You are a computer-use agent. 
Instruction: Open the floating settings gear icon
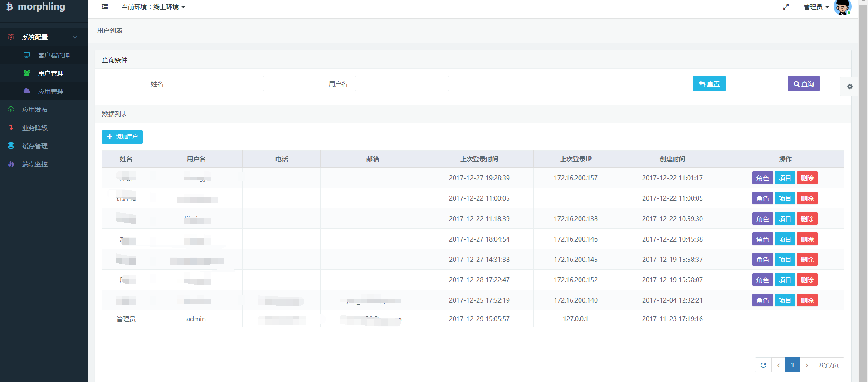click(x=850, y=87)
